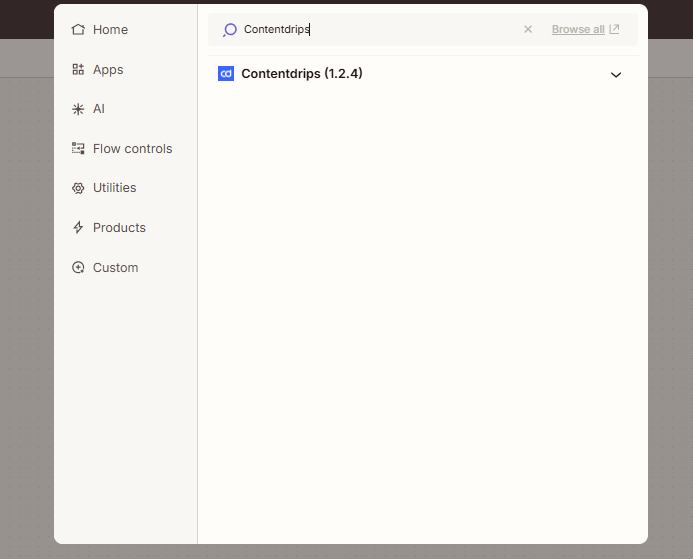This screenshot has width=693, height=559.
Task: Click the Utilities gear icon
Action: click(x=78, y=188)
